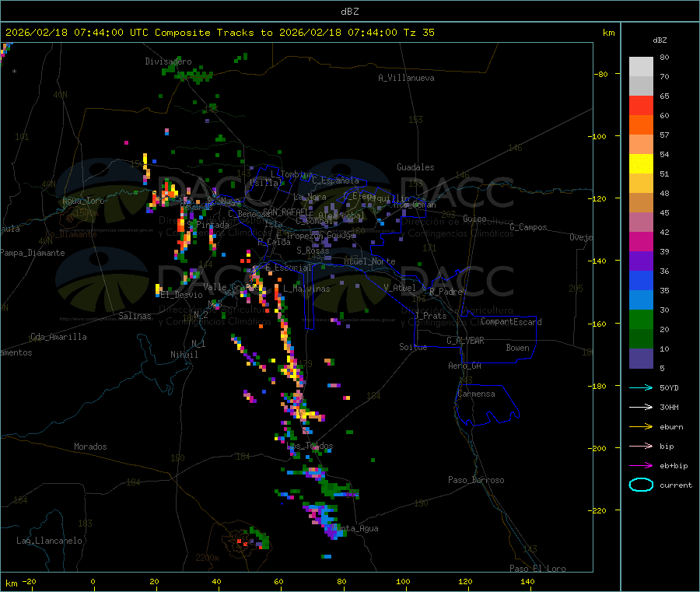Click the CompantEscard label

[x=511, y=322]
